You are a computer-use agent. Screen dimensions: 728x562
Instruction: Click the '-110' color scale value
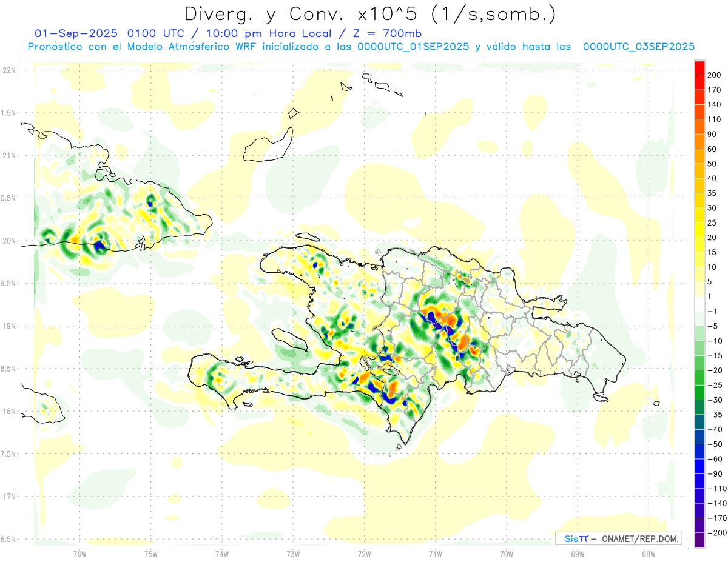[716, 489]
